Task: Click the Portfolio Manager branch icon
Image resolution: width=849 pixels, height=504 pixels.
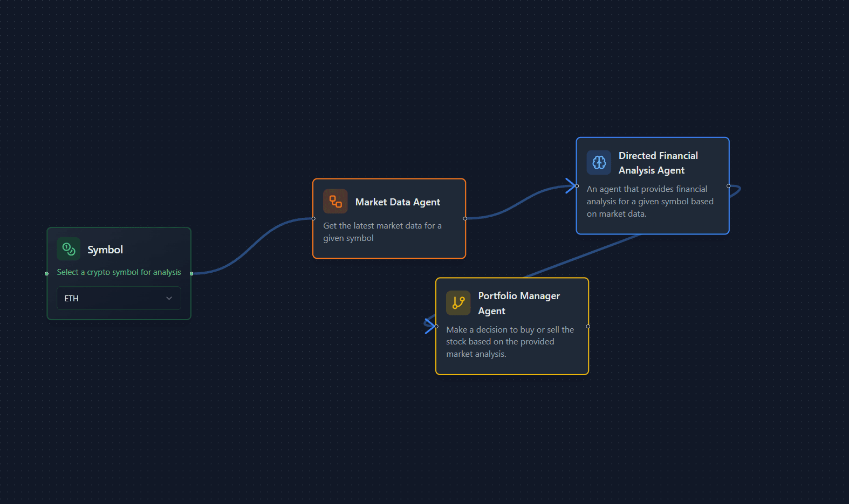Action: point(458,303)
